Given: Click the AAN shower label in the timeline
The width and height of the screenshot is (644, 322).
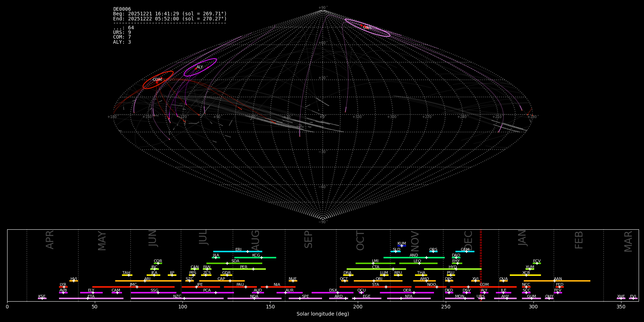Looking at the screenshot, I should click(558, 279).
